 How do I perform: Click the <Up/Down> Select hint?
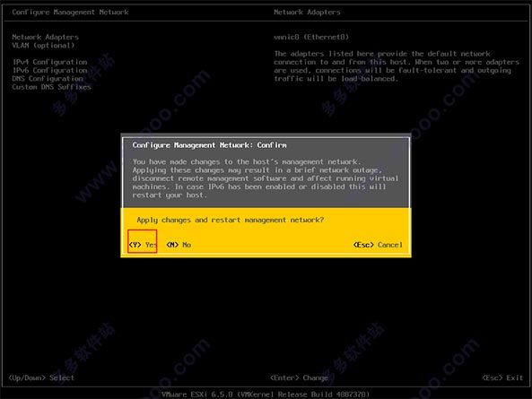point(41,377)
